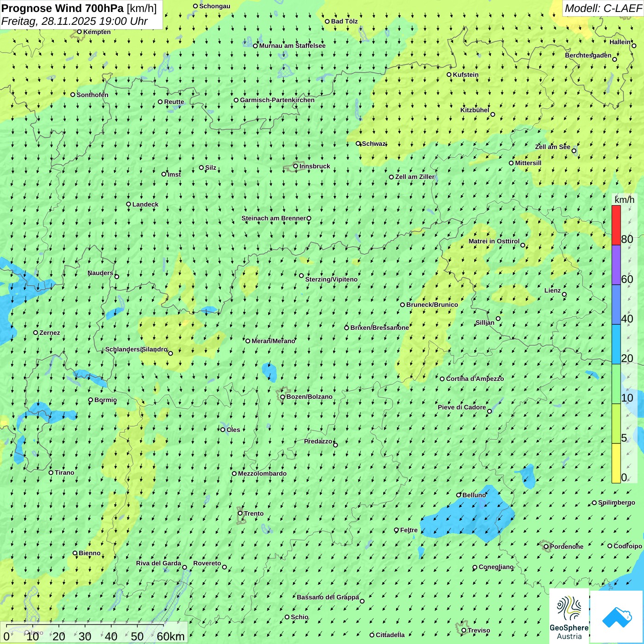Image resolution: width=644 pixels, height=644 pixels.
Task: Click the Kempten city label
Action: [x=97, y=32]
